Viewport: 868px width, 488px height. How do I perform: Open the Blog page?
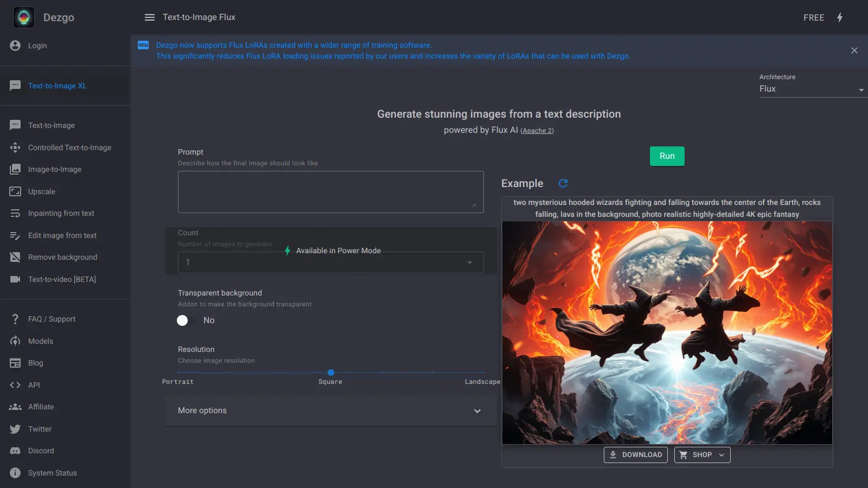[35, 363]
